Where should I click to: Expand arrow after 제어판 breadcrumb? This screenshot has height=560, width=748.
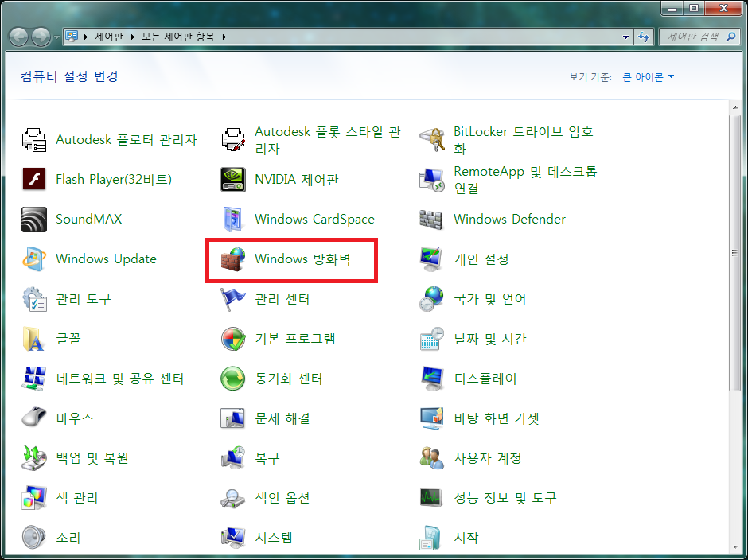click(x=131, y=37)
